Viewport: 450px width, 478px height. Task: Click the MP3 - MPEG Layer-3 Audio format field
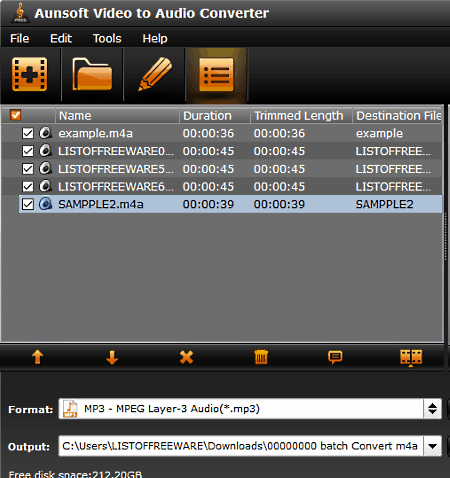click(x=241, y=409)
